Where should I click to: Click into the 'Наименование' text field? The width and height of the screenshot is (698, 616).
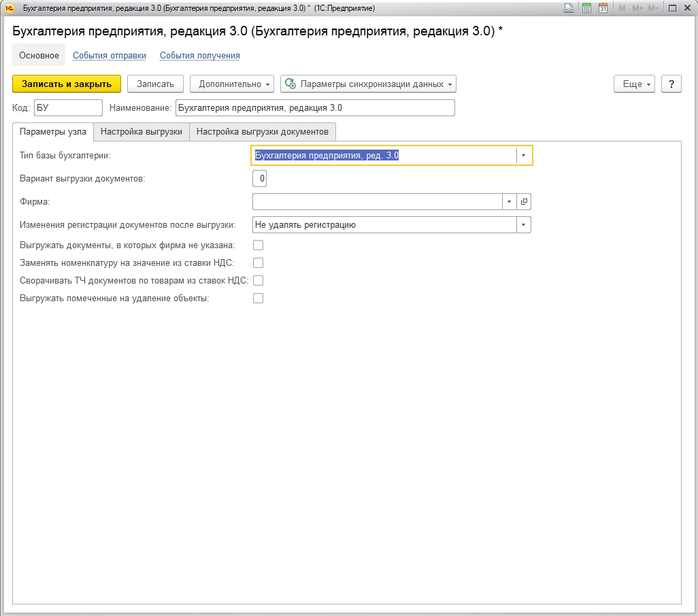(314, 108)
